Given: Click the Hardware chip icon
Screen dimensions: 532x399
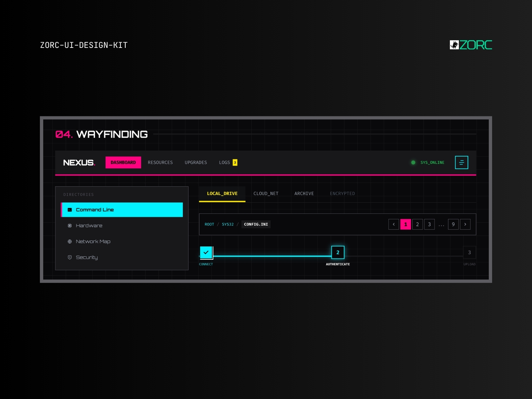Looking at the screenshot, I should click(70, 225).
